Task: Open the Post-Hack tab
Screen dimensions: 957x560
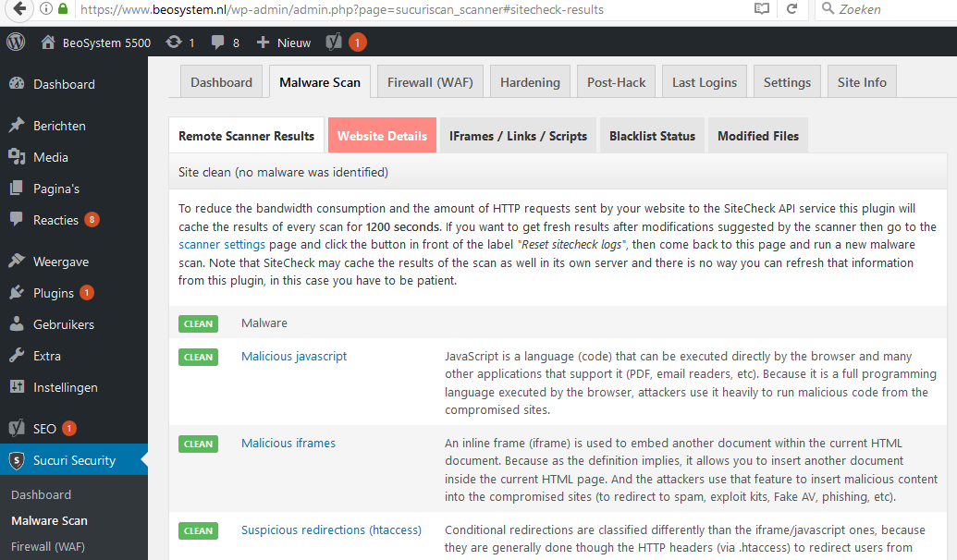Action: (x=616, y=81)
